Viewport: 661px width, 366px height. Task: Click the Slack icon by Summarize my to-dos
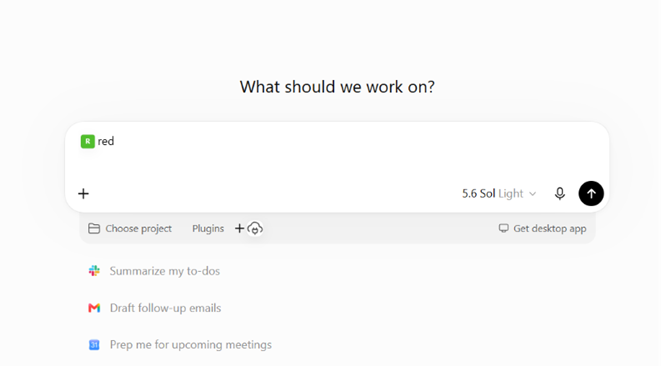[x=94, y=271]
